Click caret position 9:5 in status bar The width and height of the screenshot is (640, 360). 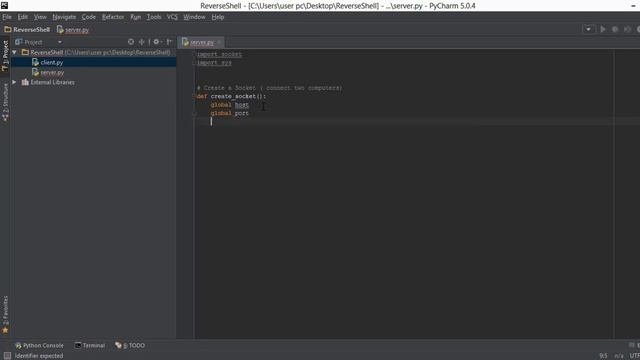pos(603,356)
